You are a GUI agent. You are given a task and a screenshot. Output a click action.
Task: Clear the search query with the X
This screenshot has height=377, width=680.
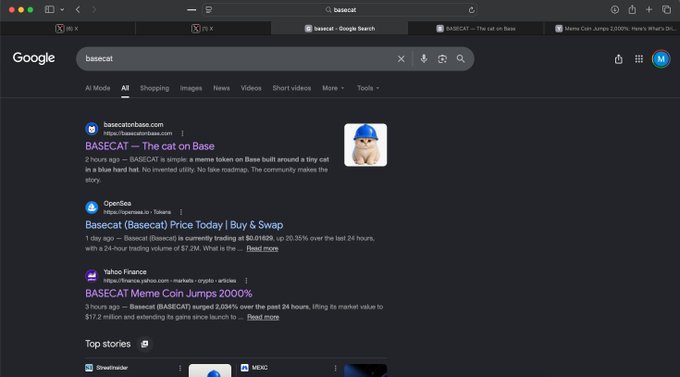(401, 59)
